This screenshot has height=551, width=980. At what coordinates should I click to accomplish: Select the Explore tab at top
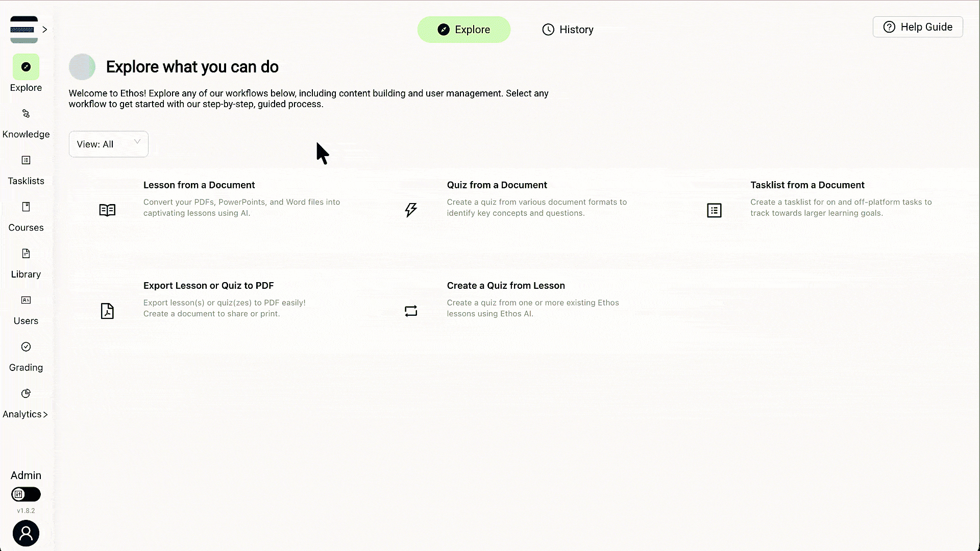(464, 30)
